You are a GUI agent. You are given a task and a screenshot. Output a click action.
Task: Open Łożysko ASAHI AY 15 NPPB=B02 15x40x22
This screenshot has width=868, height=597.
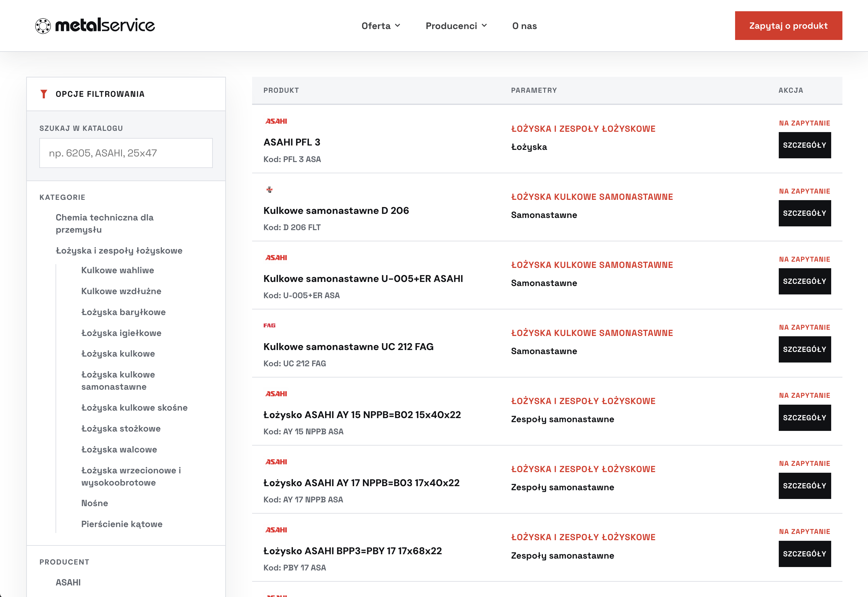pos(362,415)
